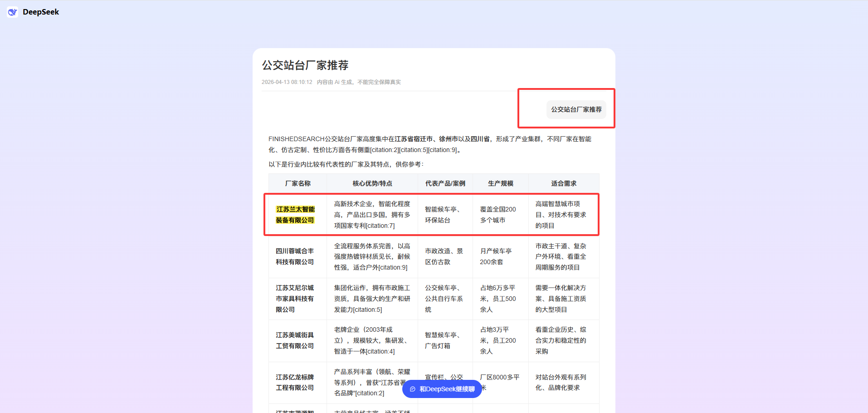The image size is (868, 413).
Task: Click the 江苏亿龙标牌工程有限公司 cell
Action: click(298, 383)
